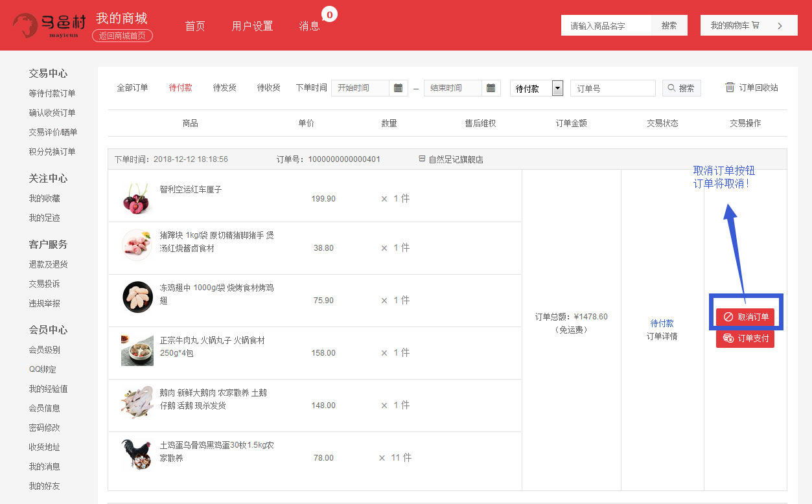Open the order recycle bin
Screen dimensions: 812x504
pos(751,87)
